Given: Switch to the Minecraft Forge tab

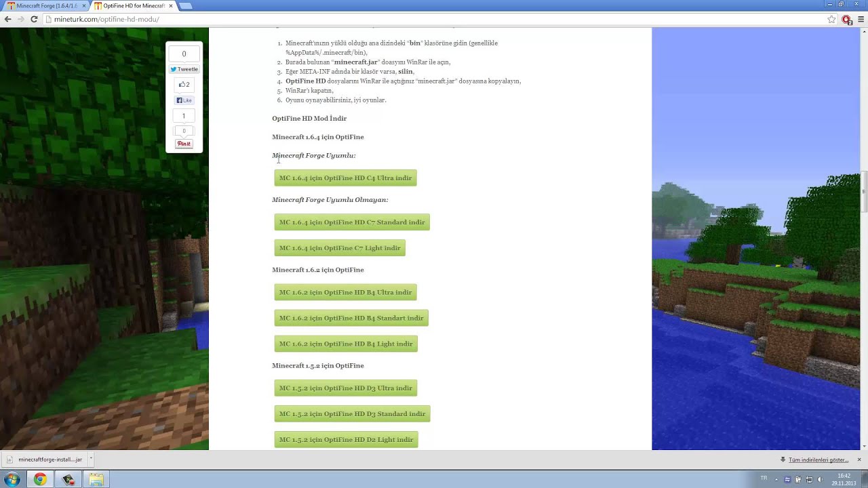Looking at the screenshot, I should pos(45,6).
